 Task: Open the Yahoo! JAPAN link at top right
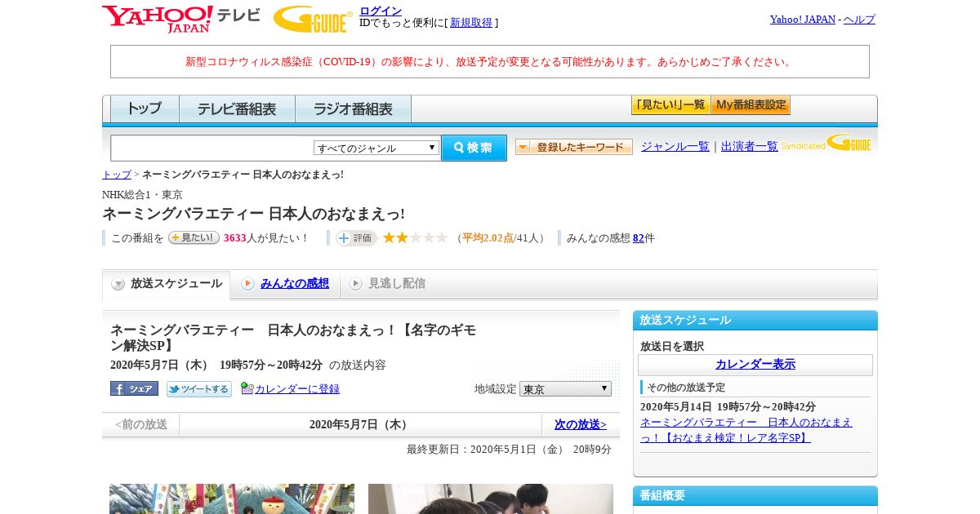[803, 19]
